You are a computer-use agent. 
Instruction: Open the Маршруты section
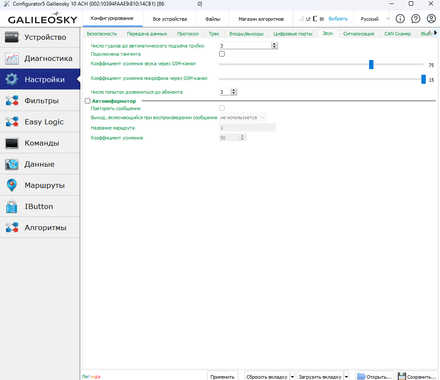(x=40, y=185)
